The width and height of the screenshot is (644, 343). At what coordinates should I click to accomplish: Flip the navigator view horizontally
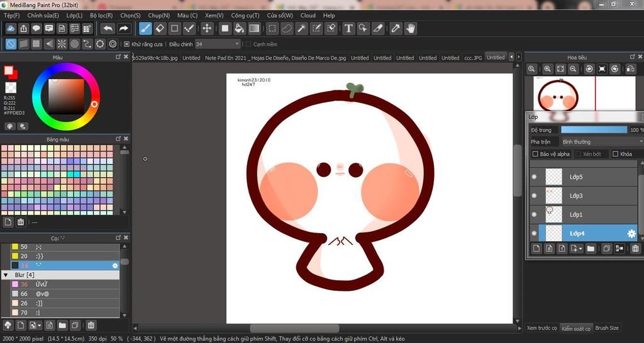(x=631, y=69)
